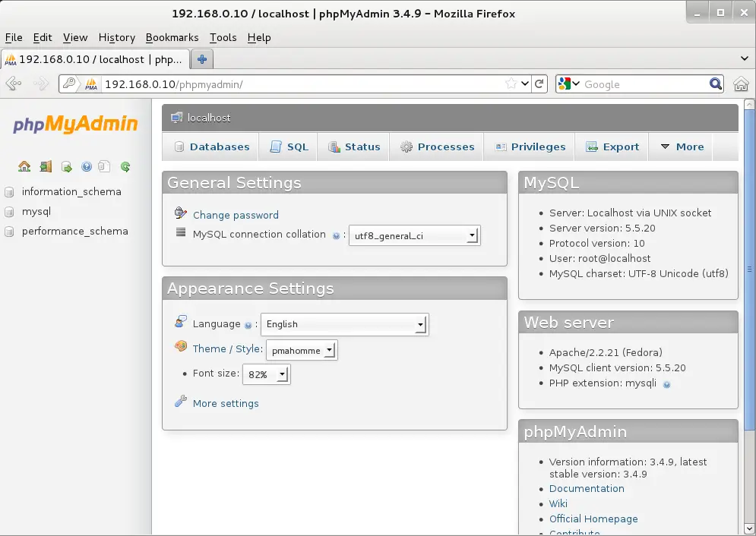Select the 192.168.0.10 / localhost browser tab
Screen dimensions: 756x536
click(94, 59)
